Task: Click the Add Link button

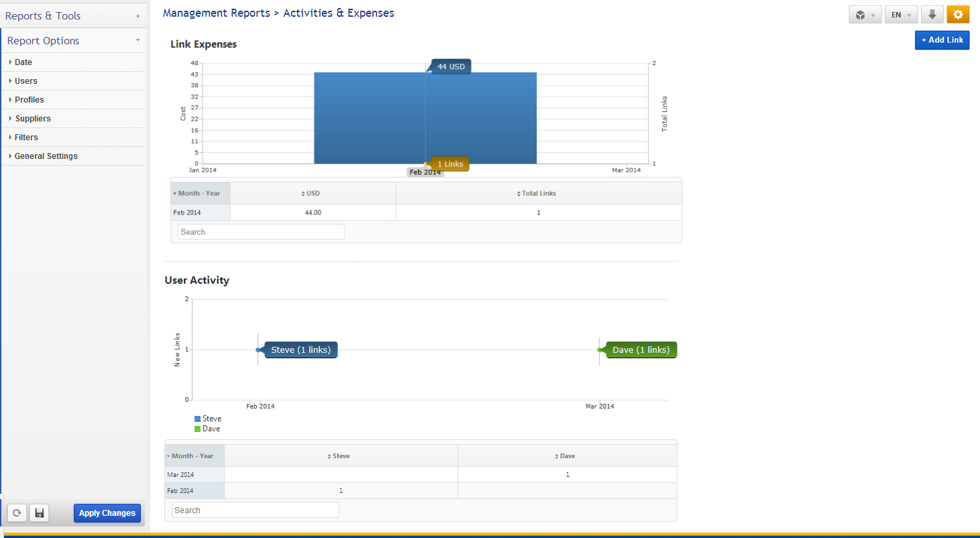Action: 942,40
